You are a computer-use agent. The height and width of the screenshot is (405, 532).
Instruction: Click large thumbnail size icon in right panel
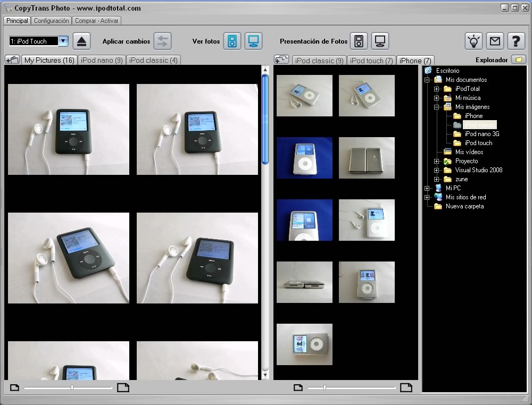coord(406,387)
